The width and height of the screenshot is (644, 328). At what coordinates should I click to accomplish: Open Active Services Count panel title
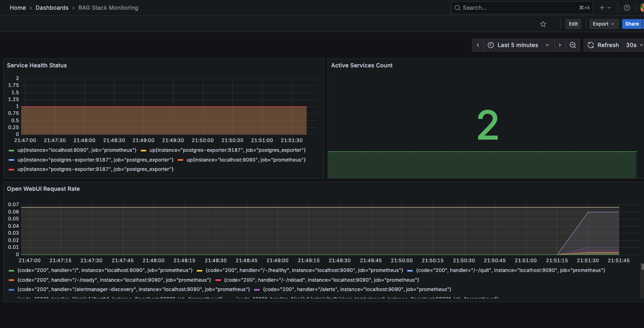click(x=362, y=65)
